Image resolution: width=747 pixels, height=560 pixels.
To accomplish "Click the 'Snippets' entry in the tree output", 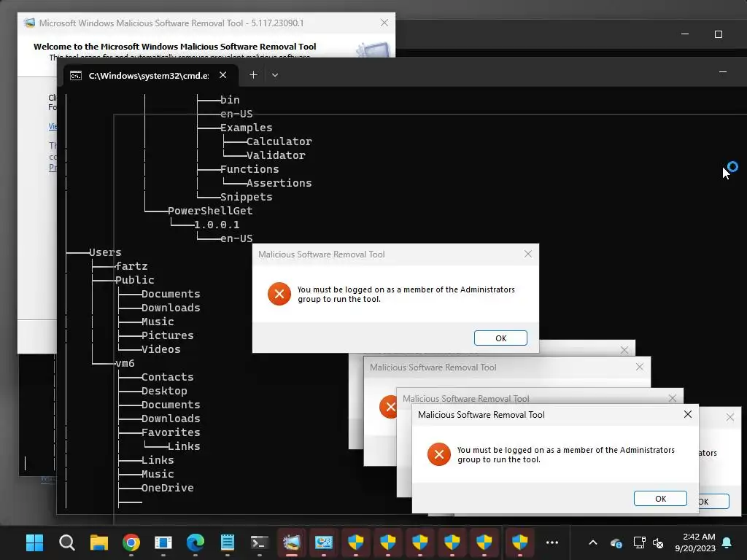I will [x=247, y=197].
